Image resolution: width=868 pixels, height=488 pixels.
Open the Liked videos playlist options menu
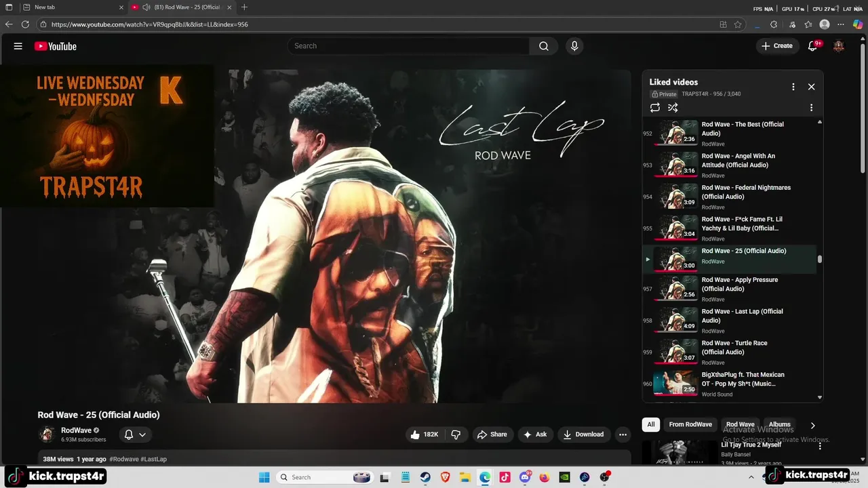point(793,87)
